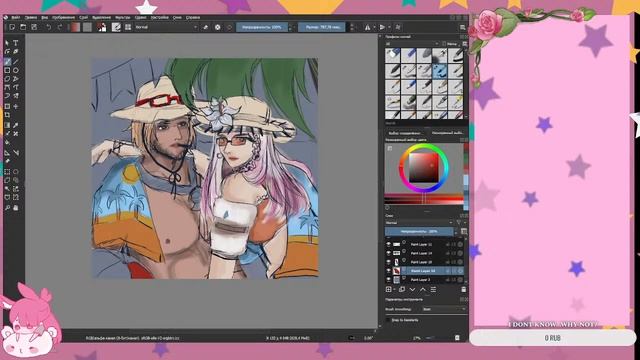This screenshot has height=360, width=640.
Task: Select the Crop tool
Action: point(7,115)
